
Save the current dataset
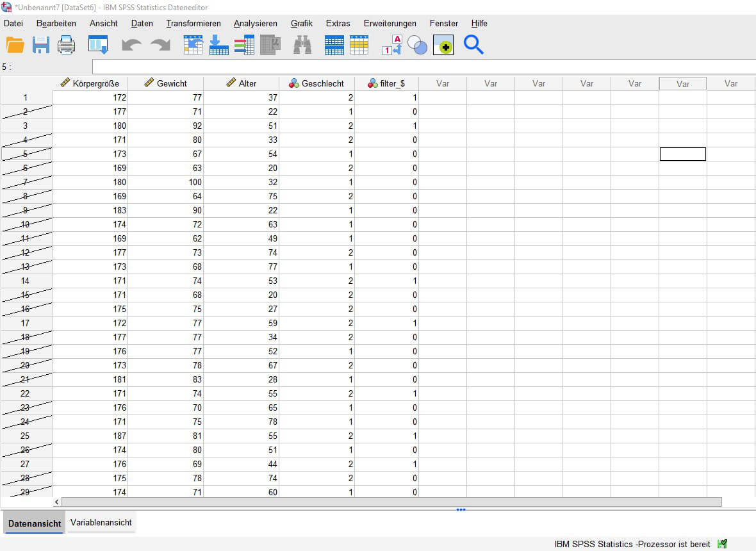[x=40, y=45]
